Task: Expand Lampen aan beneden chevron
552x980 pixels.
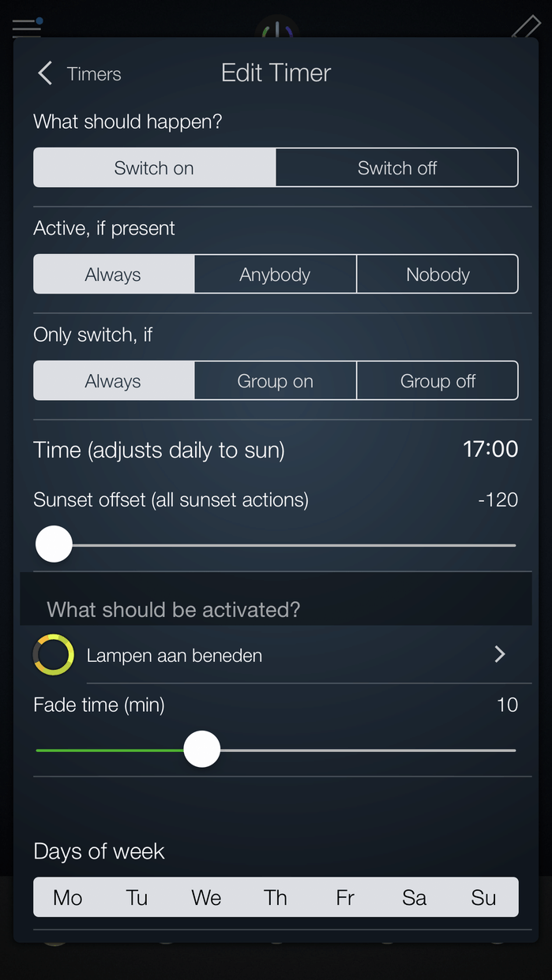Action: (x=499, y=654)
